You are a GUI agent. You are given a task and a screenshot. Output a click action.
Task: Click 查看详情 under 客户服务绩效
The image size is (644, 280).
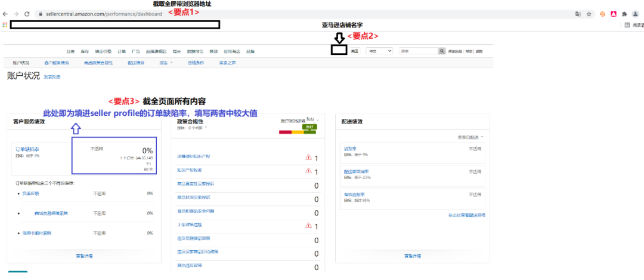tap(84, 256)
